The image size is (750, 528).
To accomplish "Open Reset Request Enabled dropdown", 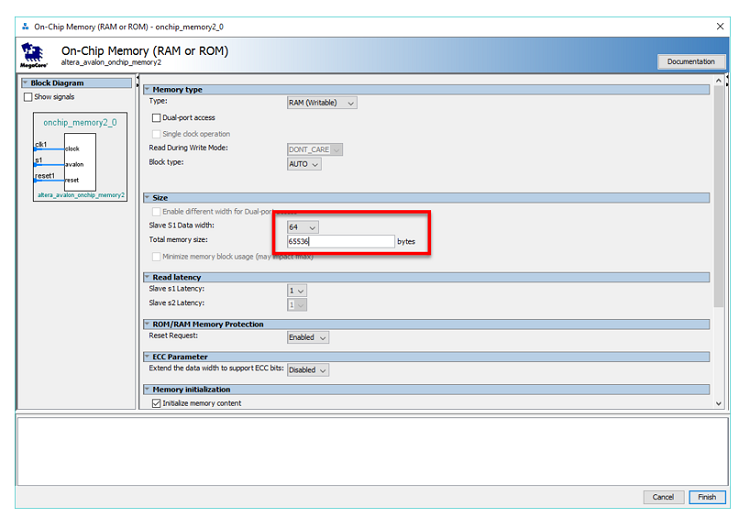I will click(308, 337).
